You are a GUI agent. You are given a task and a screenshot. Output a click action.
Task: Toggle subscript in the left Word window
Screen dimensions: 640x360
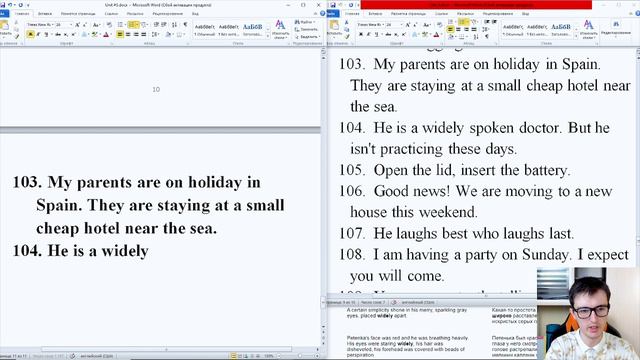(66, 34)
